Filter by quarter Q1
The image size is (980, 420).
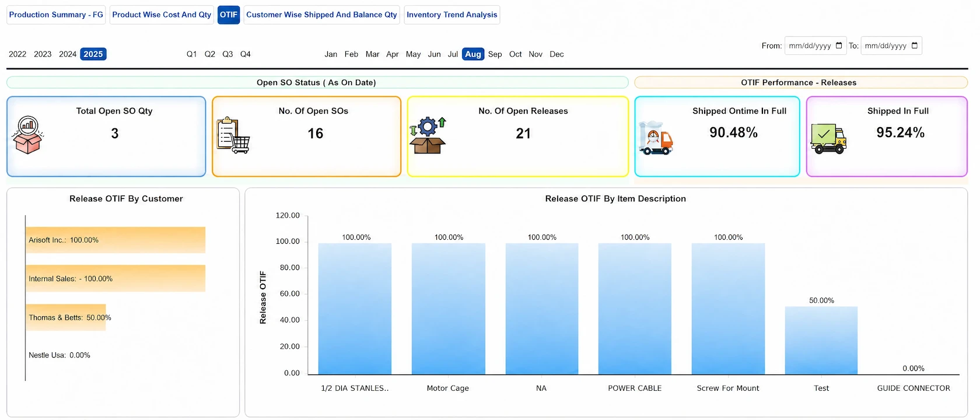(191, 54)
